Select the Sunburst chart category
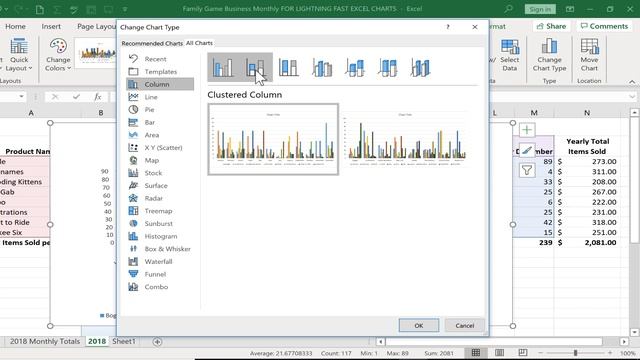Viewport: 640px width, 360px height. click(160, 223)
